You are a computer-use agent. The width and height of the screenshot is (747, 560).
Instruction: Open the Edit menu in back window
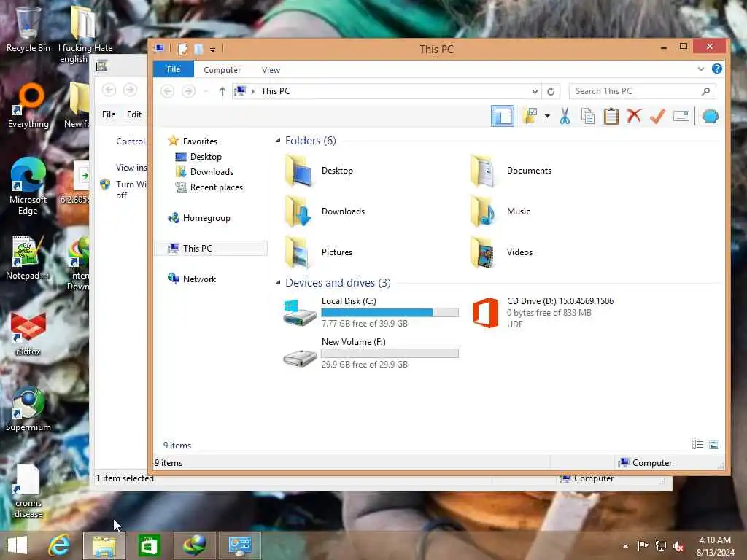[x=134, y=114]
